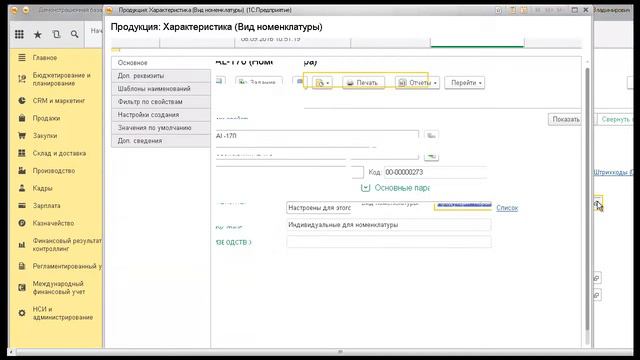Open CRM и маркетинг section
This screenshot has height=360, width=640.
[59, 101]
